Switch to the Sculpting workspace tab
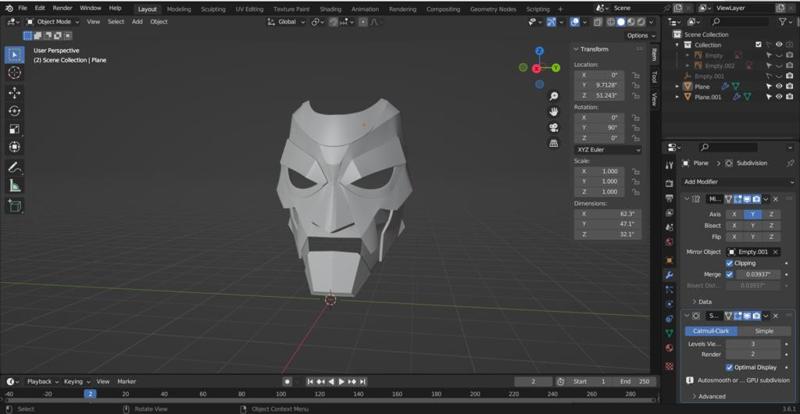Viewport: 800px width, 414px height. [x=213, y=9]
